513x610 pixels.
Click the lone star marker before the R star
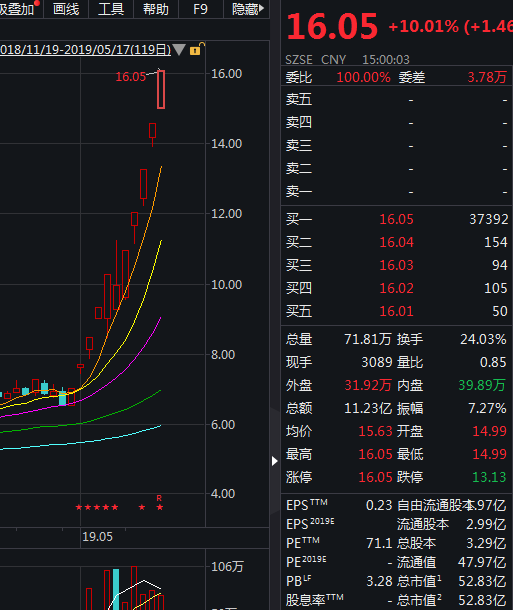click(x=142, y=507)
